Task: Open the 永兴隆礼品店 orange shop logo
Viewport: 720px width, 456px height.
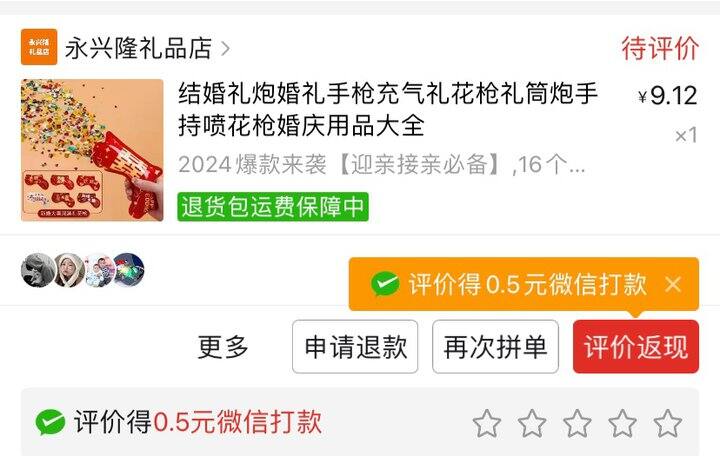Action: click(x=39, y=47)
